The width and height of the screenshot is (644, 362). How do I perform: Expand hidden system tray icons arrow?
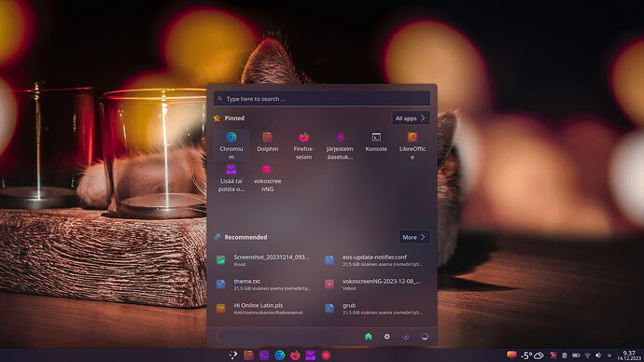(x=609, y=355)
